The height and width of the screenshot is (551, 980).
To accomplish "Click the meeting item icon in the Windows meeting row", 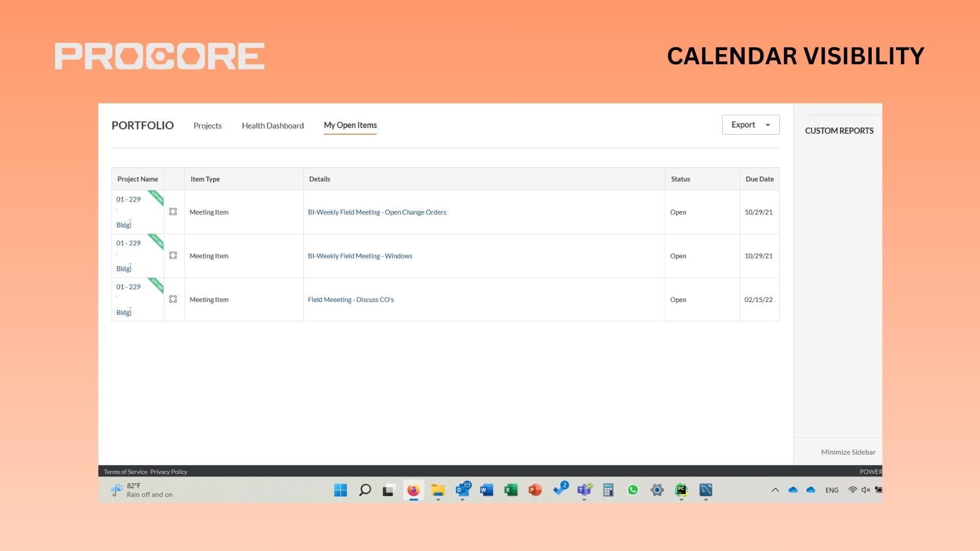I will click(173, 256).
